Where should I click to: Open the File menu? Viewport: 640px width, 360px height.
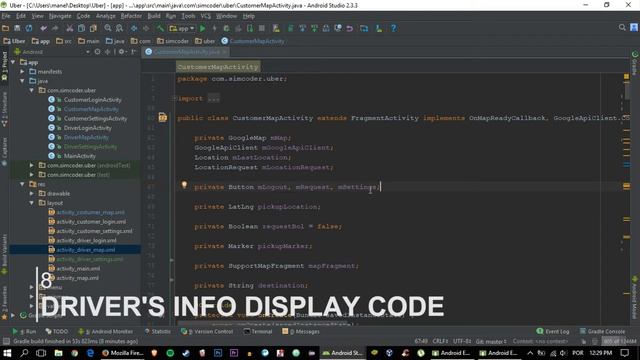(x=6, y=16)
